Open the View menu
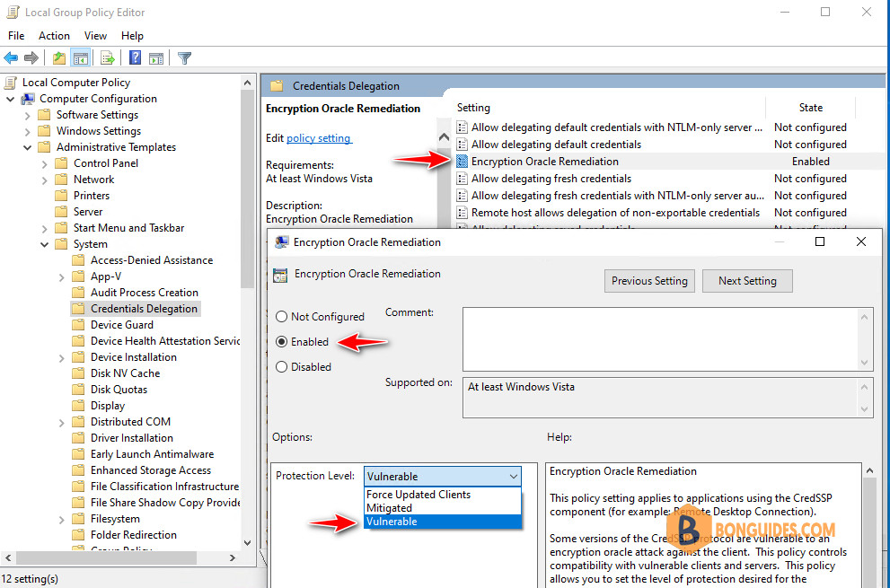This screenshot has width=890, height=588. 95,36
